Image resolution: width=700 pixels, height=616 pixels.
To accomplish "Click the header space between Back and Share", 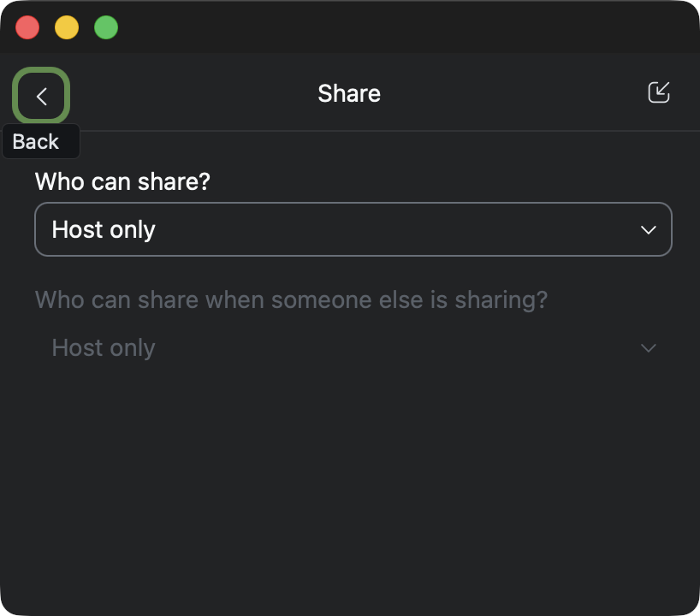I will point(188,93).
